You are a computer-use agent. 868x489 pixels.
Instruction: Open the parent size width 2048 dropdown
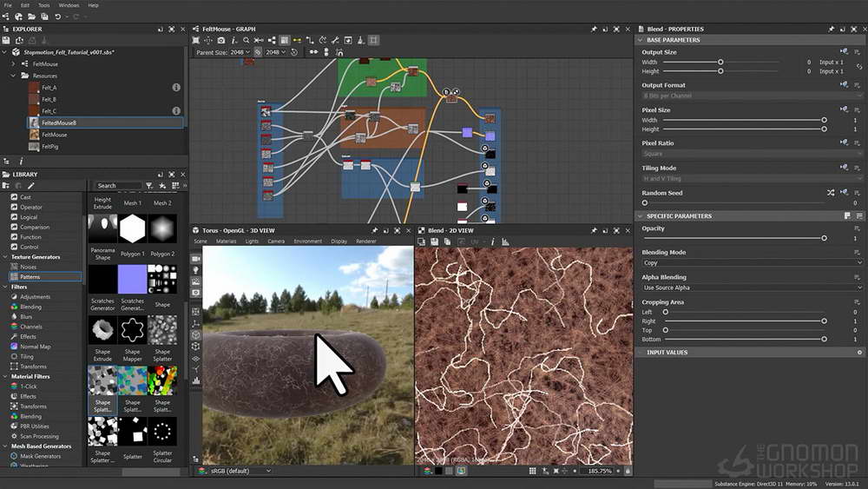pyautogui.click(x=240, y=52)
